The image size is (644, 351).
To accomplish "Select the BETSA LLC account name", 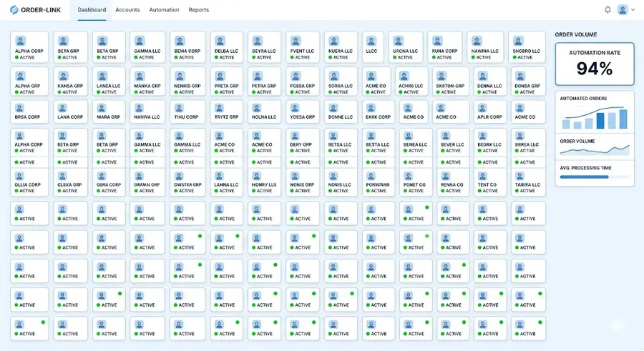I will pos(340,144).
